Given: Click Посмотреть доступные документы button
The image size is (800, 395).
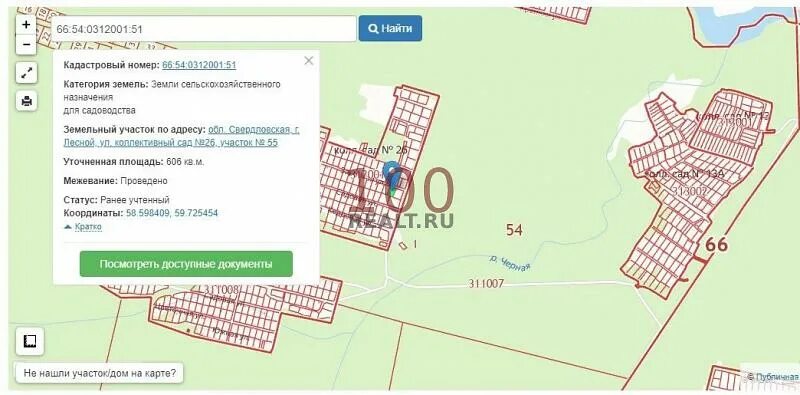Looking at the screenshot, I should tap(186, 264).
